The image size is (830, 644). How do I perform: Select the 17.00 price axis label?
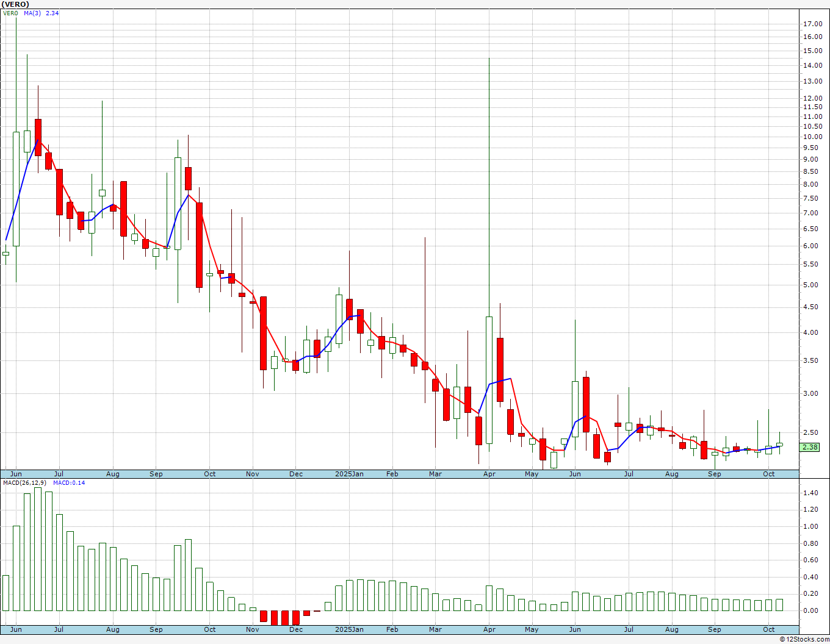[813, 24]
